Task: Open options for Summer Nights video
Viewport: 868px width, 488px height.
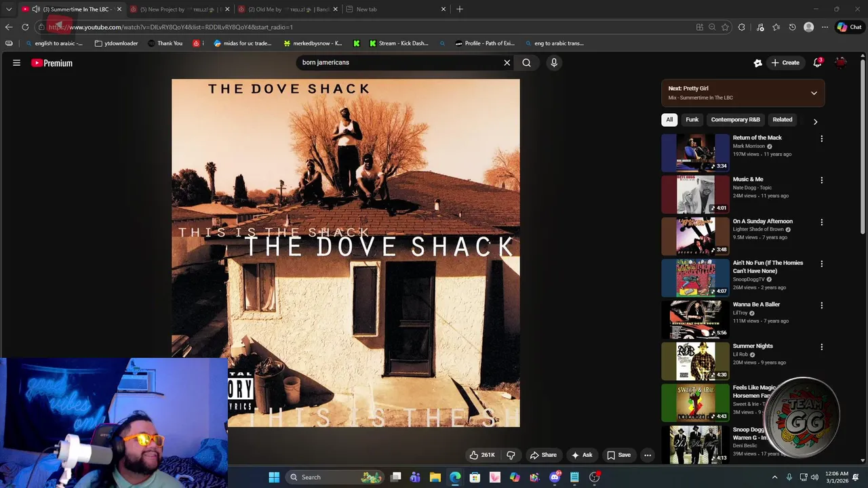Action: [x=821, y=347]
